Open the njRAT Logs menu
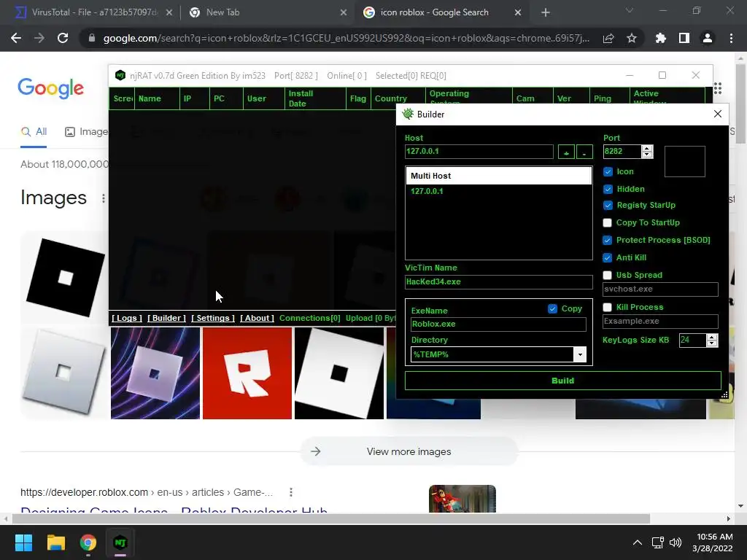The height and width of the screenshot is (560, 747). click(127, 318)
